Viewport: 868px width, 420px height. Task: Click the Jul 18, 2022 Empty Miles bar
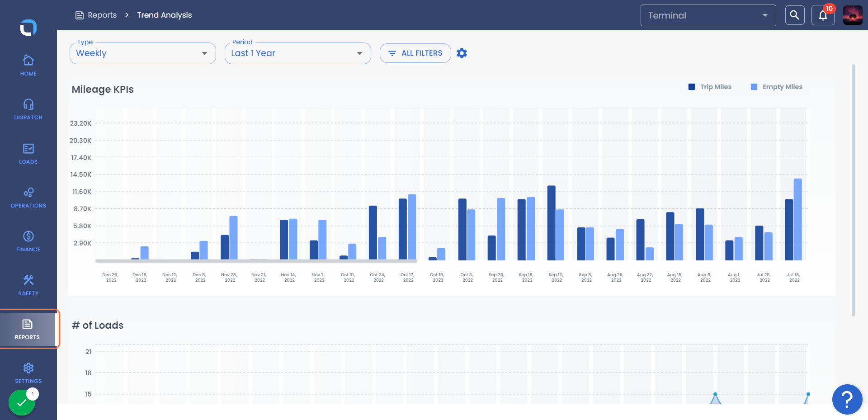[x=798, y=219]
